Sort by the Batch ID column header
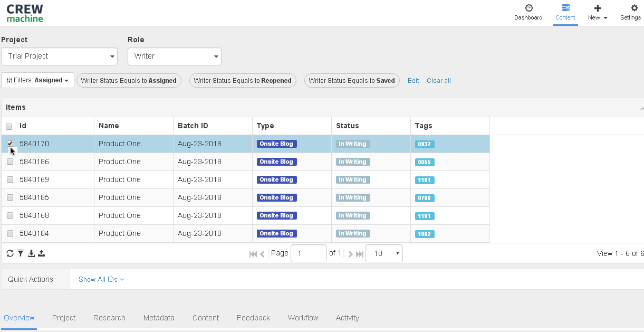Screen dimensions: 644x332 click(213, 126)
